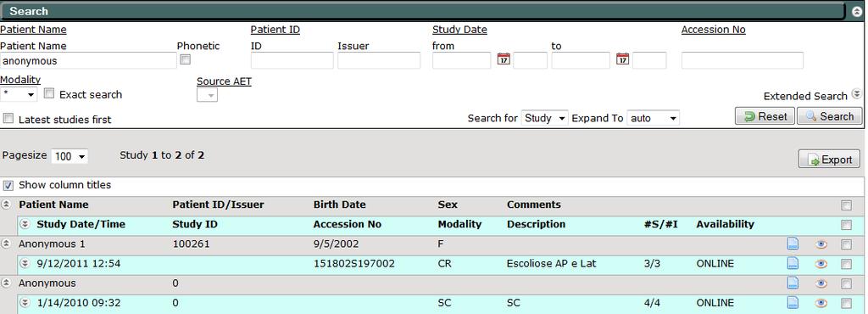The width and height of the screenshot is (868, 314).
Task: Enable the Phonetic checkbox
Action: click(186, 59)
